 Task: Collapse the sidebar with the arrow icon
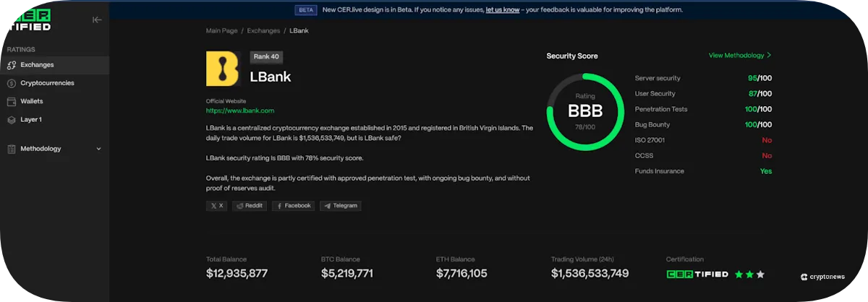coord(97,20)
